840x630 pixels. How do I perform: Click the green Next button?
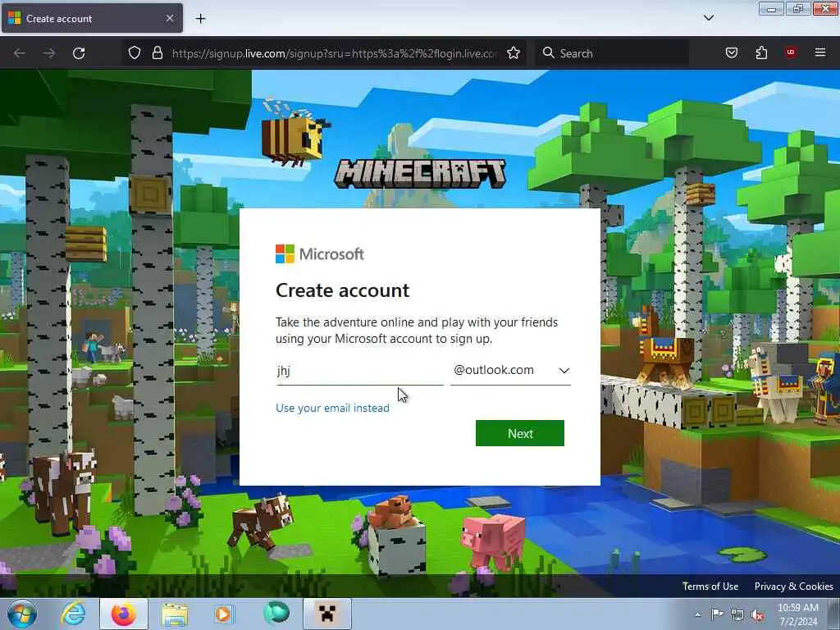tap(519, 433)
